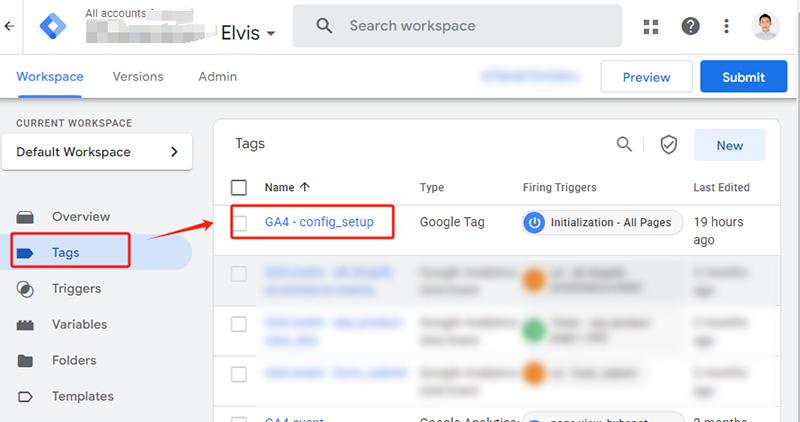Open the help question mark icon
The width and height of the screenshot is (800, 422).
[x=691, y=27]
